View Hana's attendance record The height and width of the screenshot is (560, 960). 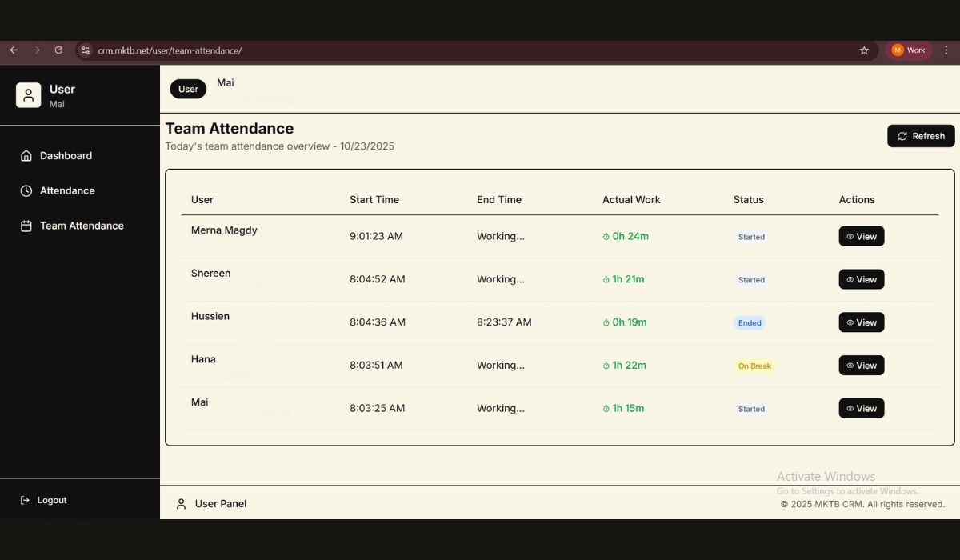point(861,366)
